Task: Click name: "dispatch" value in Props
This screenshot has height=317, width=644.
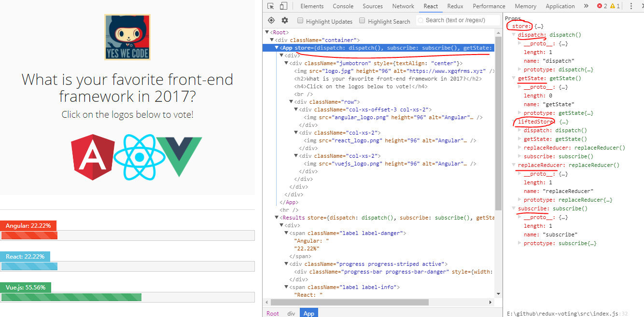Action: (x=559, y=61)
